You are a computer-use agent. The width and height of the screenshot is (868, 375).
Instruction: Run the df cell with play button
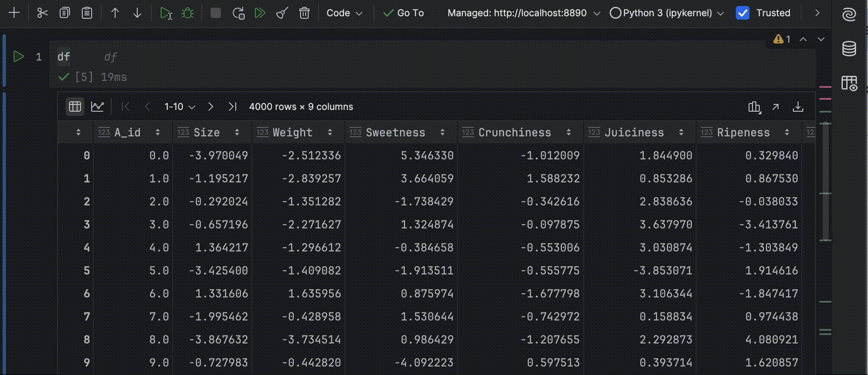[x=18, y=56]
